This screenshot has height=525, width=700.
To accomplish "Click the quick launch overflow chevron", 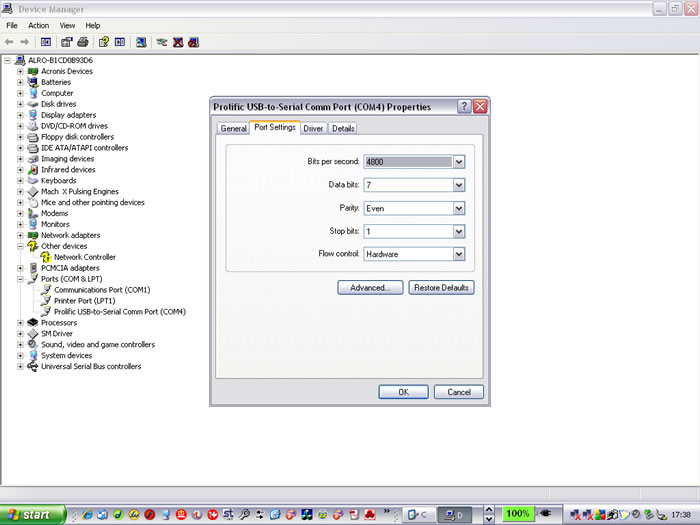I will (x=387, y=511).
